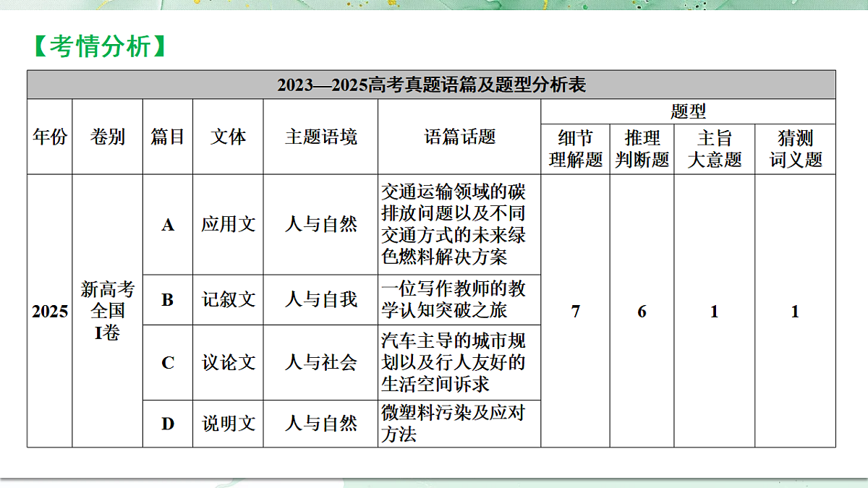The image size is (868, 488).
Task: Select the 2025 year cell
Action: coord(50,312)
